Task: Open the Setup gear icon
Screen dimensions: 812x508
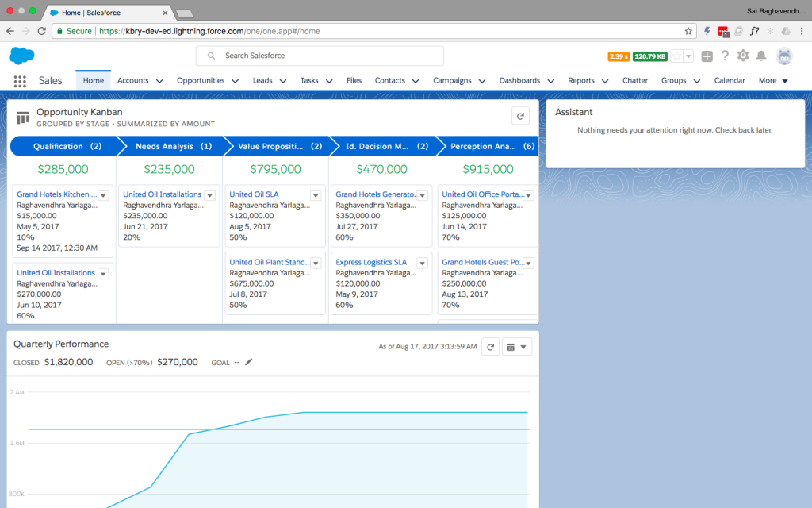Action: coord(743,56)
